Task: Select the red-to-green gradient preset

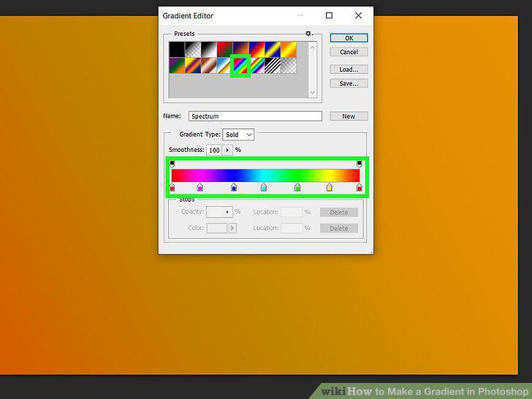Action: 224,49
